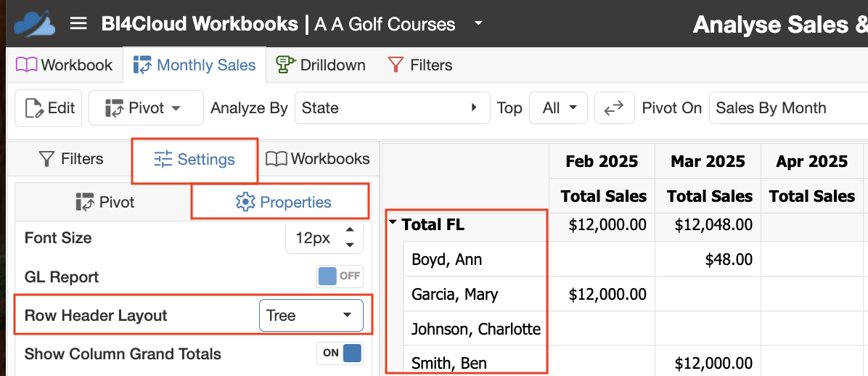This screenshot has height=376, width=868.
Task: Increase font size with up arrow
Action: pos(349,231)
